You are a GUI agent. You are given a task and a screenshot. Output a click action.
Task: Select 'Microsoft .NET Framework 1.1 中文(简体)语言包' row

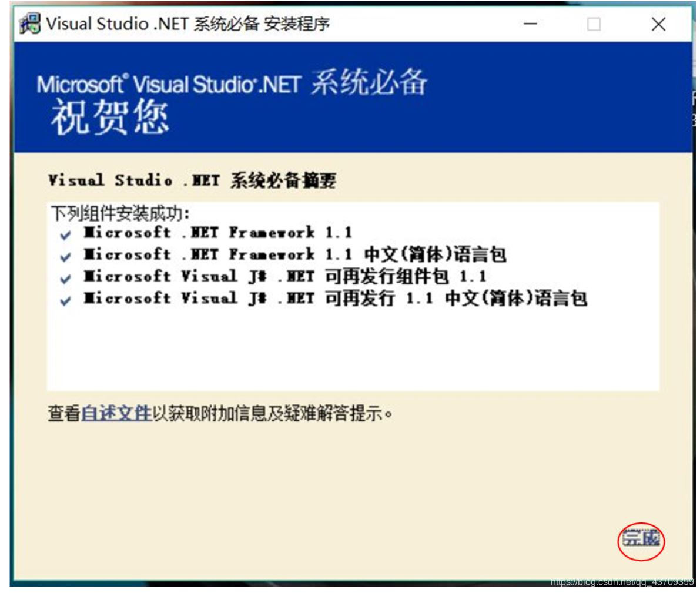coord(294,254)
